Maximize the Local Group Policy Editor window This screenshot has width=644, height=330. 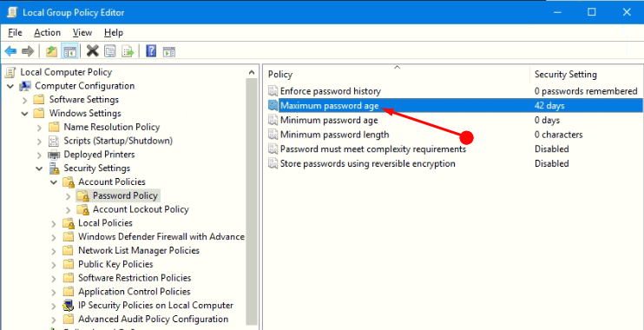(591, 12)
